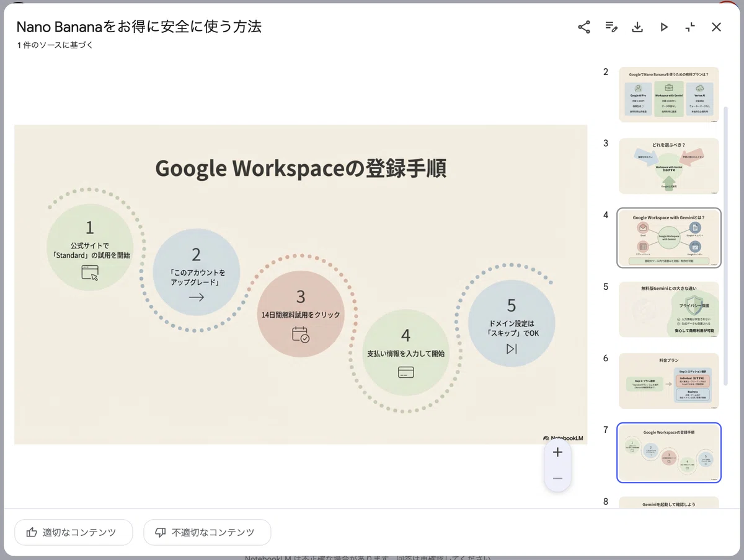Zoom out with the minus button

point(557,478)
